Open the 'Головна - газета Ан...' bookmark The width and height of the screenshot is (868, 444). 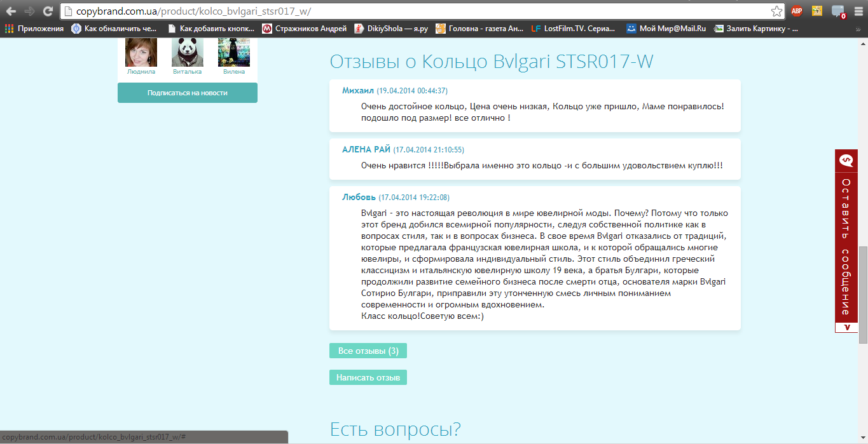(x=479, y=29)
